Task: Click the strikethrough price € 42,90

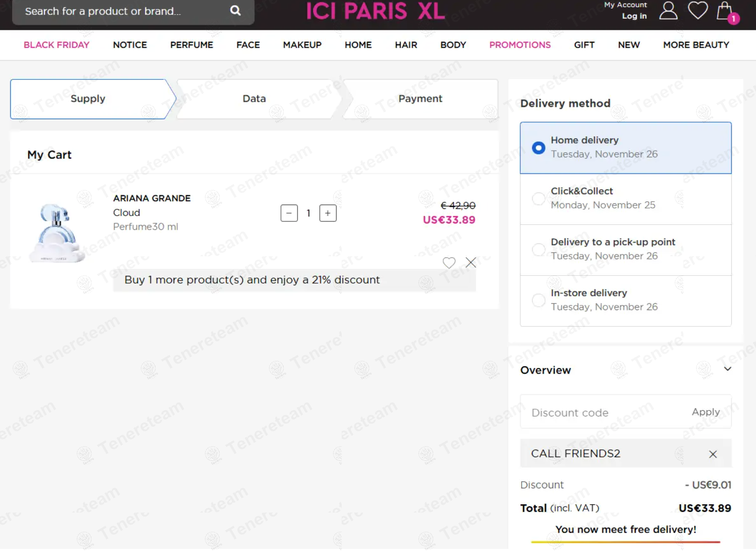Action: click(x=458, y=205)
